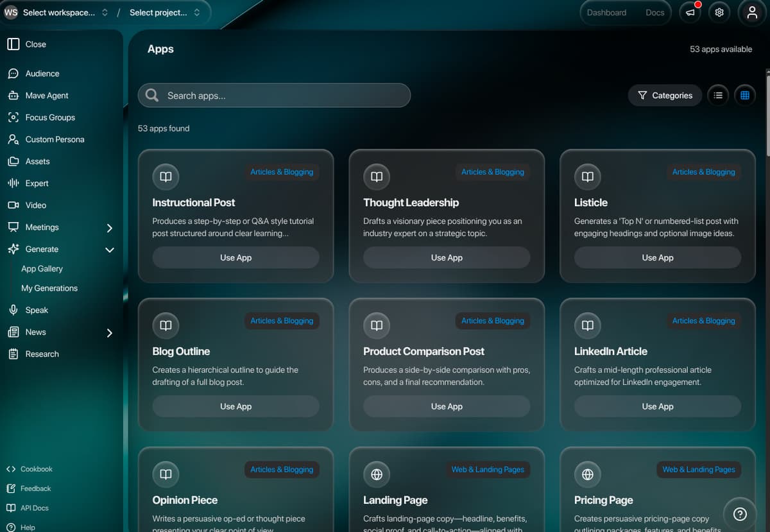This screenshot has width=770, height=532.
Task: Click Use App for Instructional Post
Action: (x=235, y=257)
